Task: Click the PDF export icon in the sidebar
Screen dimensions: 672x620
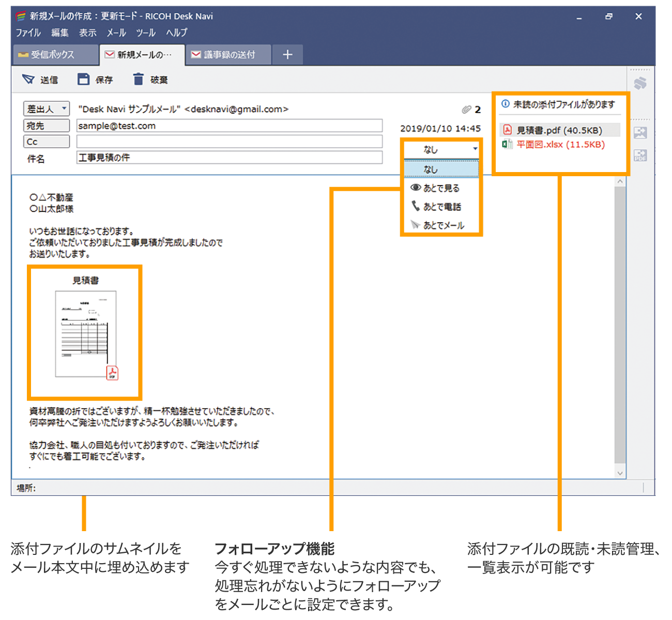Action: [x=640, y=154]
